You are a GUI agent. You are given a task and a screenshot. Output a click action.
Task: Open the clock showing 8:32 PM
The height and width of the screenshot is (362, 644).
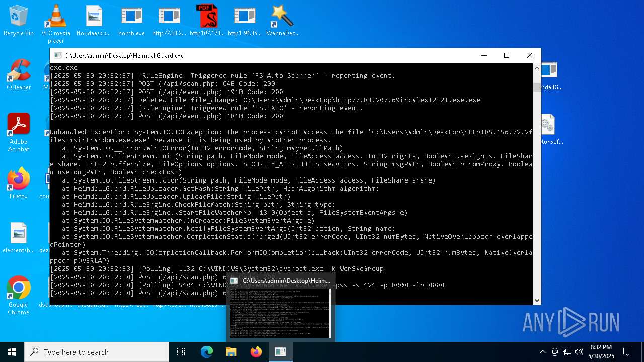point(601,352)
